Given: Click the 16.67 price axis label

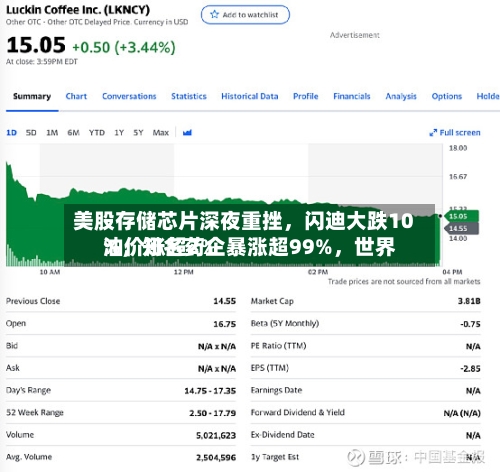Looking at the screenshot, I should click(458, 177).
